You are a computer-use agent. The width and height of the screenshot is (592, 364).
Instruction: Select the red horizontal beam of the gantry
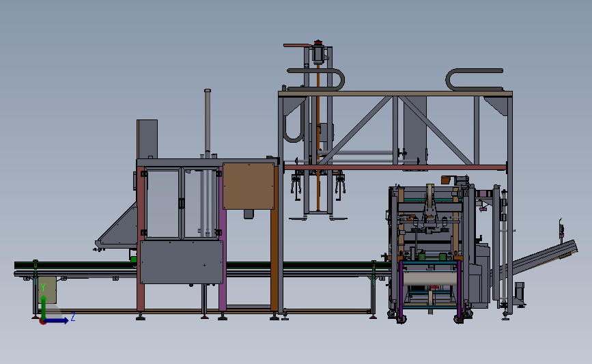(395, 167)
